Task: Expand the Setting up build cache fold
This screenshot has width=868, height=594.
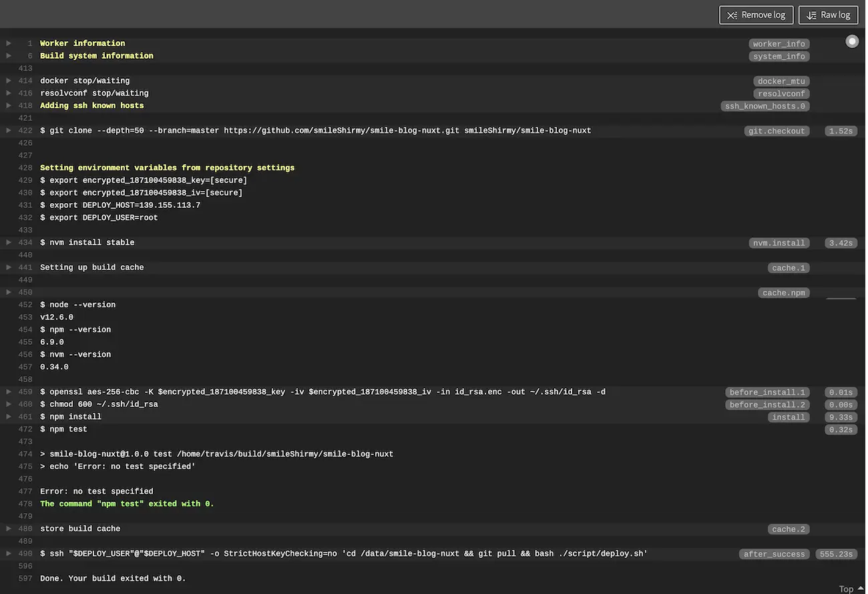Action: coord(9,267)
